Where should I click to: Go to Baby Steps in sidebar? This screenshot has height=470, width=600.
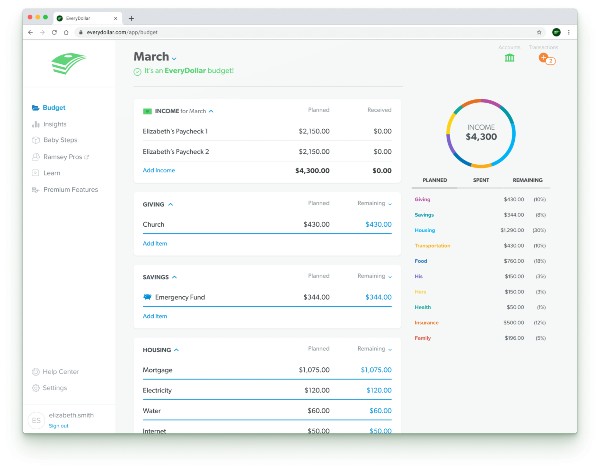(x=60, y=140)
